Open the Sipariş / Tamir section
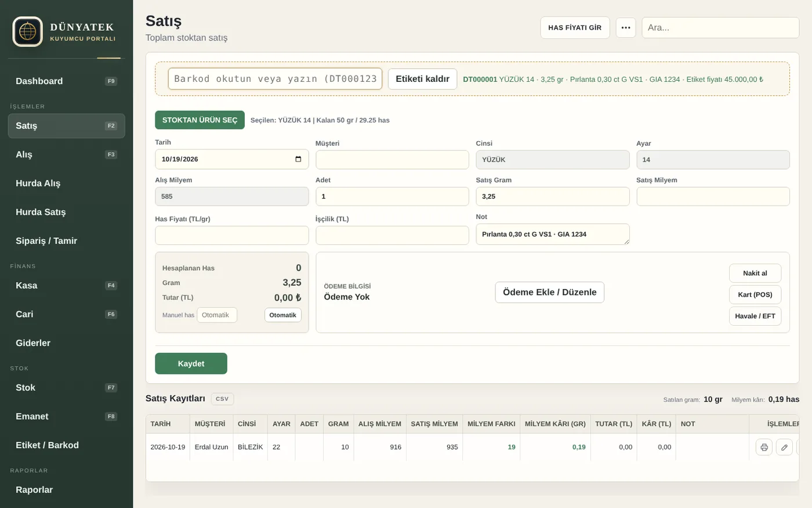The width and height of the screenshot is (812, 508). tap(67, 241)
